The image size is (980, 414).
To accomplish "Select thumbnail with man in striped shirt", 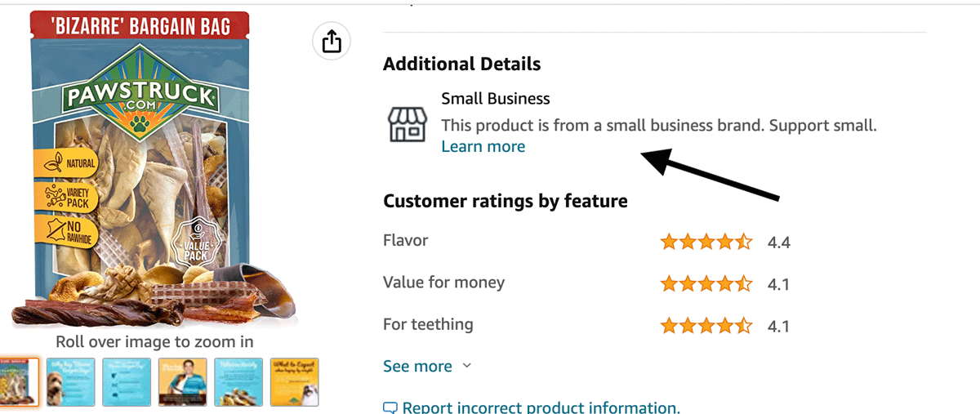I will click(182, 381).
